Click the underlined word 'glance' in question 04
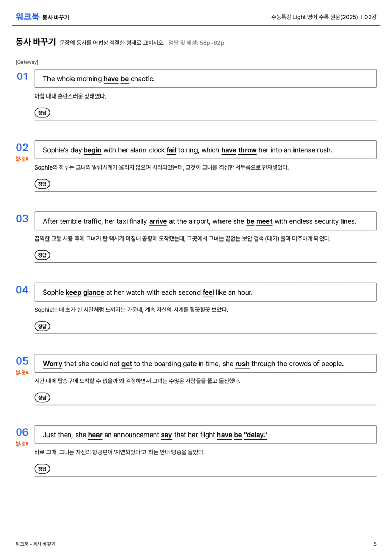The width and height of the screenshot is (392, 555). [x=93, y=293]
